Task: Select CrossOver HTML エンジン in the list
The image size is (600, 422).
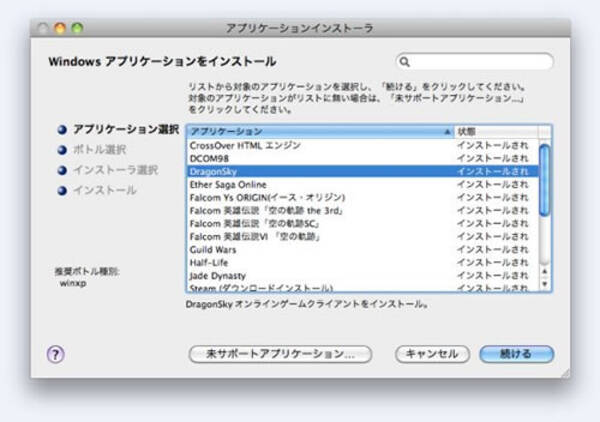Action: 245,145
